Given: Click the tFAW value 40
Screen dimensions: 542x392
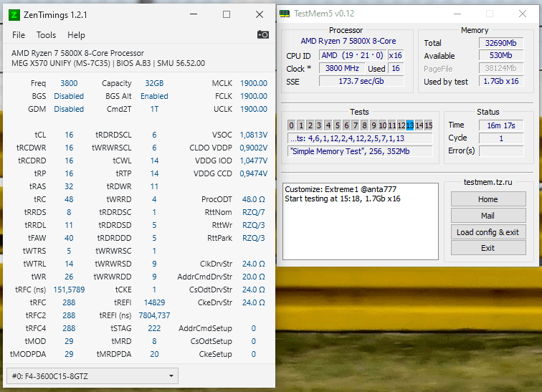Looking at the screenshot, I should click(x=69, y=238).
